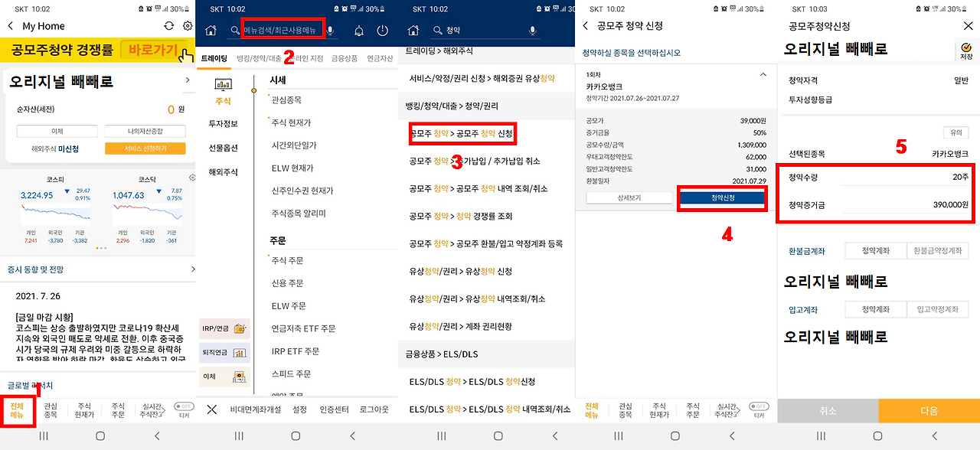The image size is (980, 450).
Task: Open 인증센터 in bottom menu bar
Action: pyautogui.click(x=334, y=409)
